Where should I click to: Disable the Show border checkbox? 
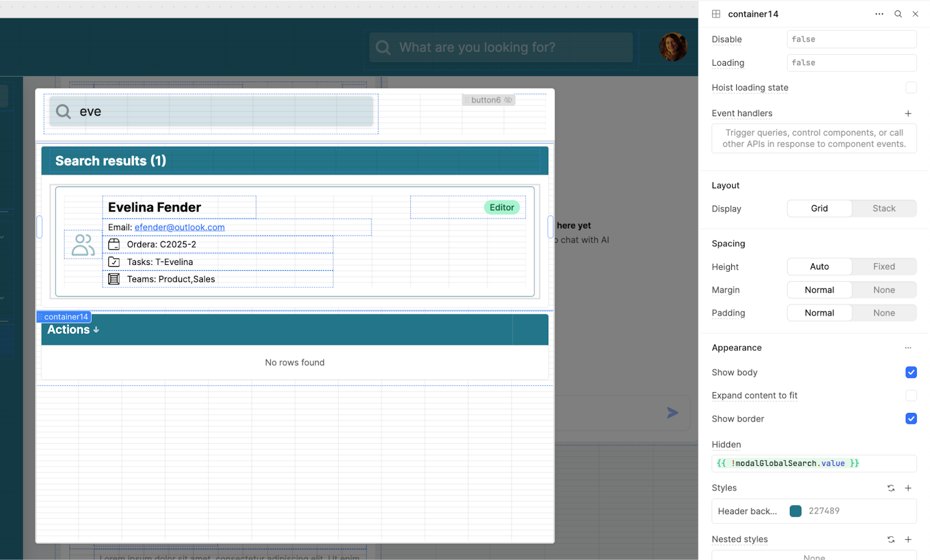911,419
